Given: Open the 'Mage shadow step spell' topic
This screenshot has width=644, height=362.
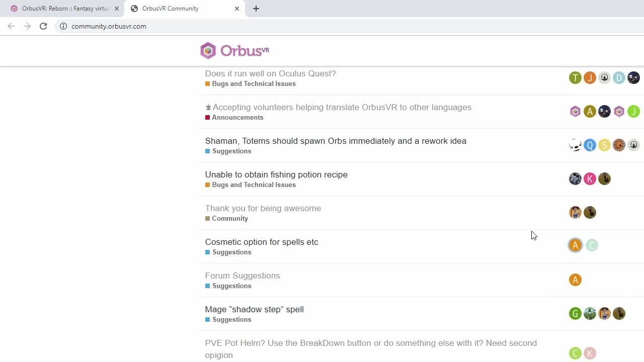Looking at the screenshot, I should pyautogui.click(x=254, y=309).
